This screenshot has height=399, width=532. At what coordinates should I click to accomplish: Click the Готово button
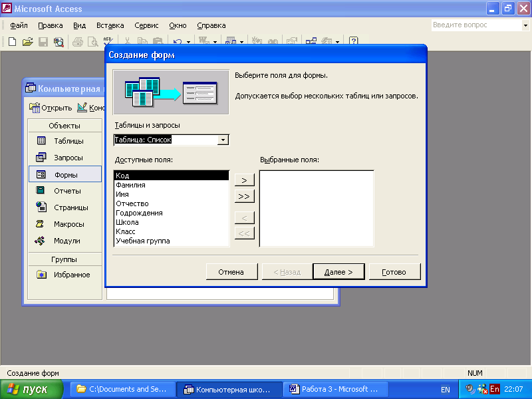click(394, 272)
